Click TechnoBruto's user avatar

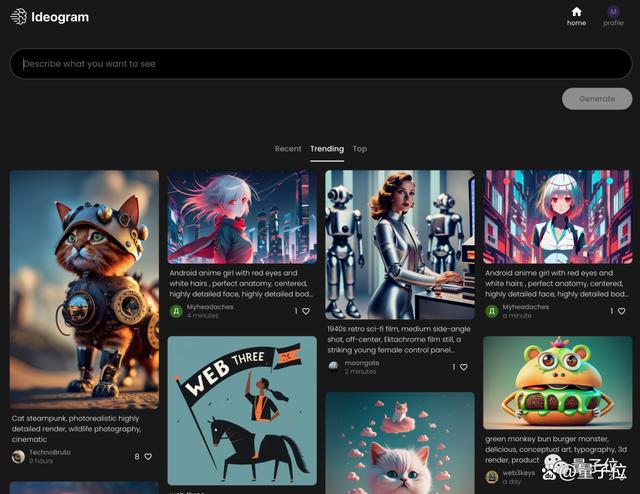18,456
